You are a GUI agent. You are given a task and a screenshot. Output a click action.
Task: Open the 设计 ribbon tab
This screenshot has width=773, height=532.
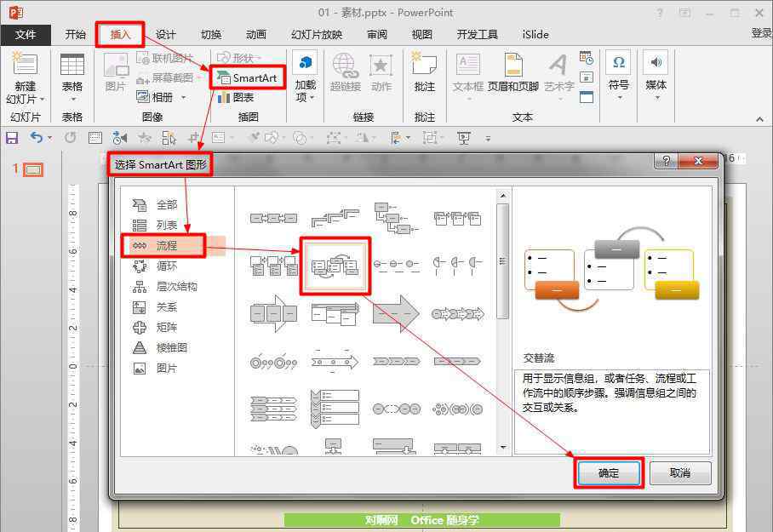(165, 35)
